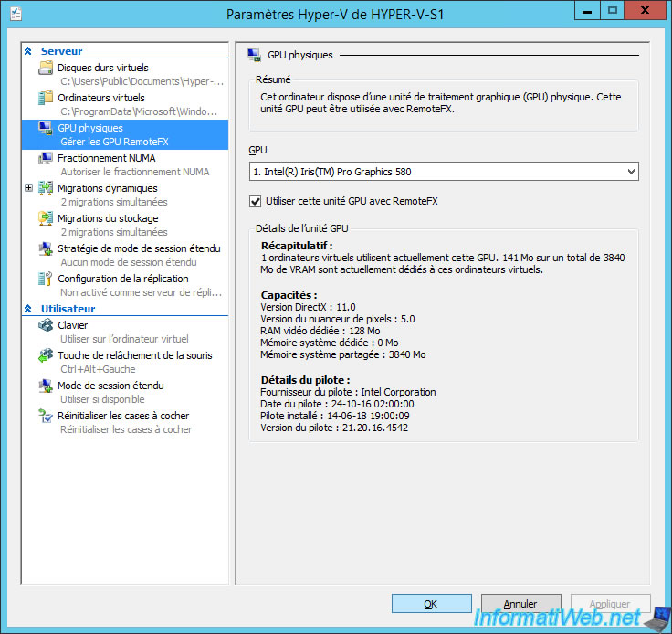
Task: Click the Mode de session étendu icon
Action: [x=46, y=386]
